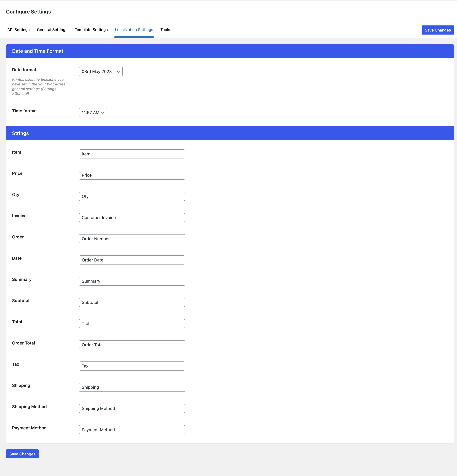Open the Tools tab menu
Screen dimensions: 457x476
coord(165,29)
